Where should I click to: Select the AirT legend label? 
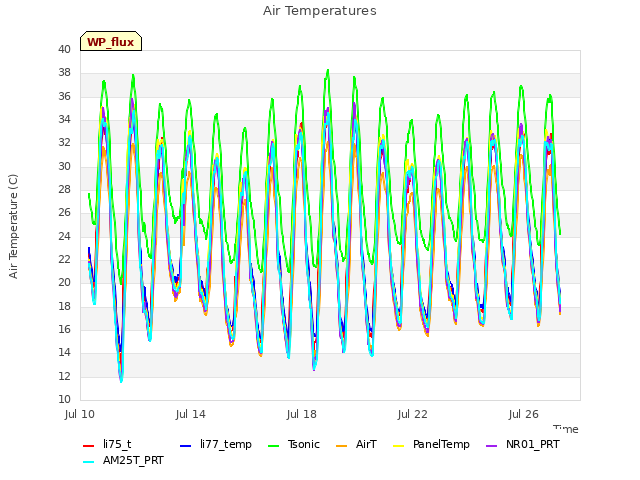(366, 444)
